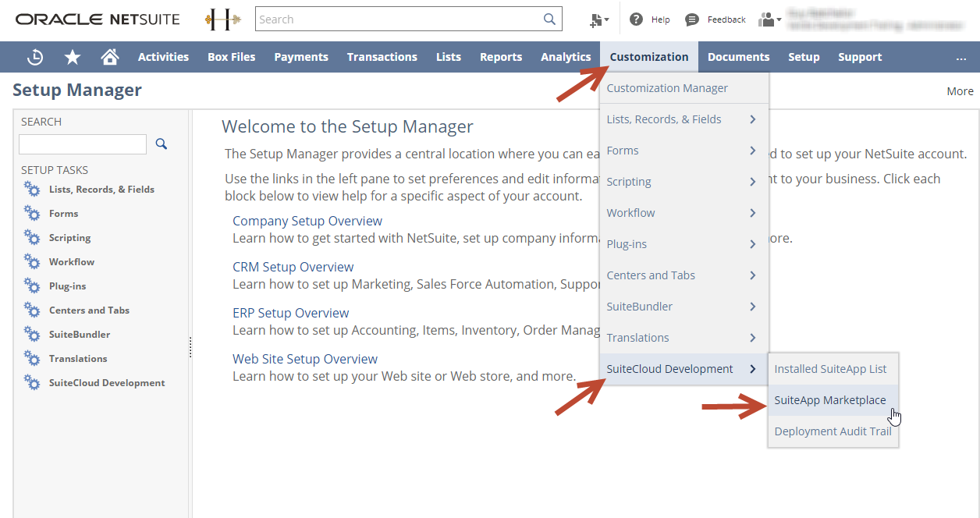Screen dimensions: 980x518
Task: Open the Create New icon menu
Action: 599,20
